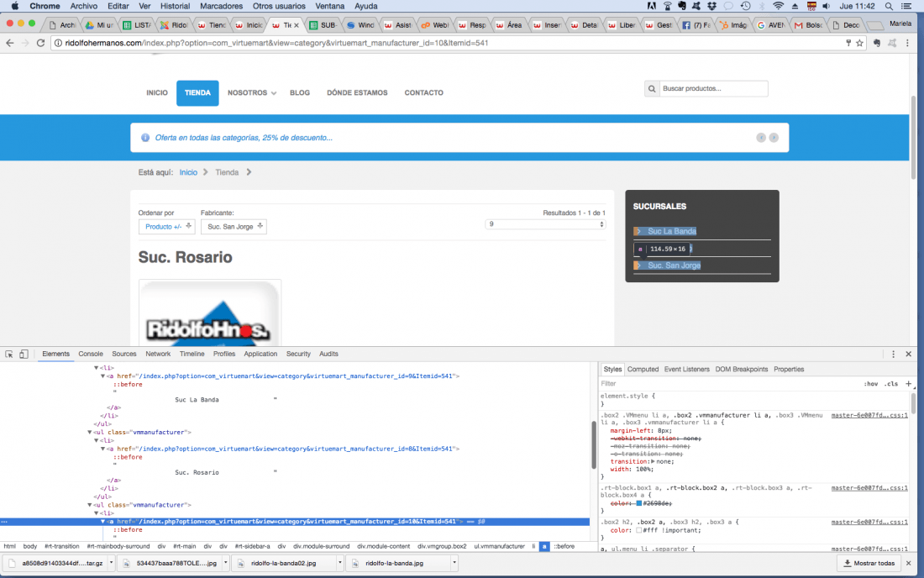Click the Suc. San Jorge sidebar link

(x=675, y=265)
